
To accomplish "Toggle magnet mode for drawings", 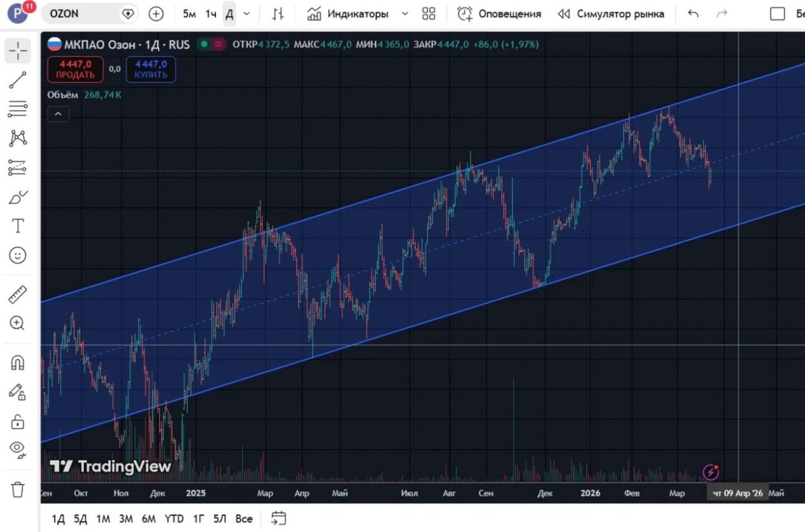I will click(17, 363).
